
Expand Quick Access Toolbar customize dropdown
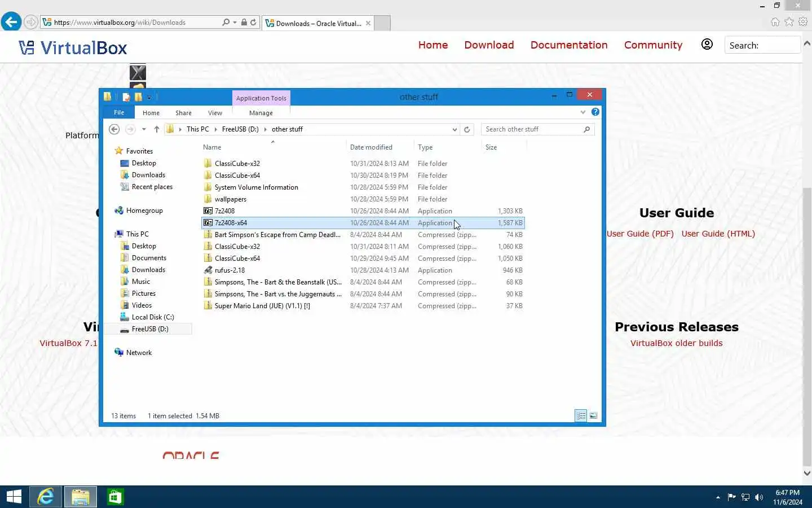point(149,97)
